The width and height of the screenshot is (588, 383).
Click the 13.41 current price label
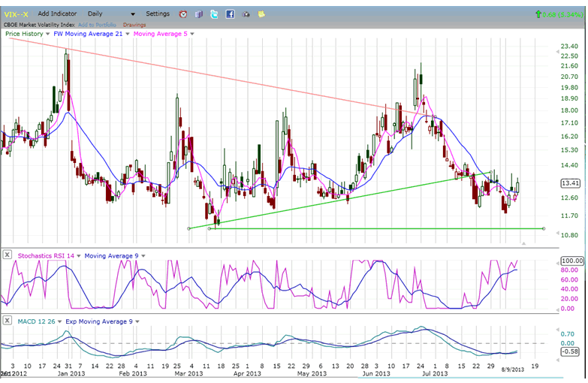pos(569,182)
